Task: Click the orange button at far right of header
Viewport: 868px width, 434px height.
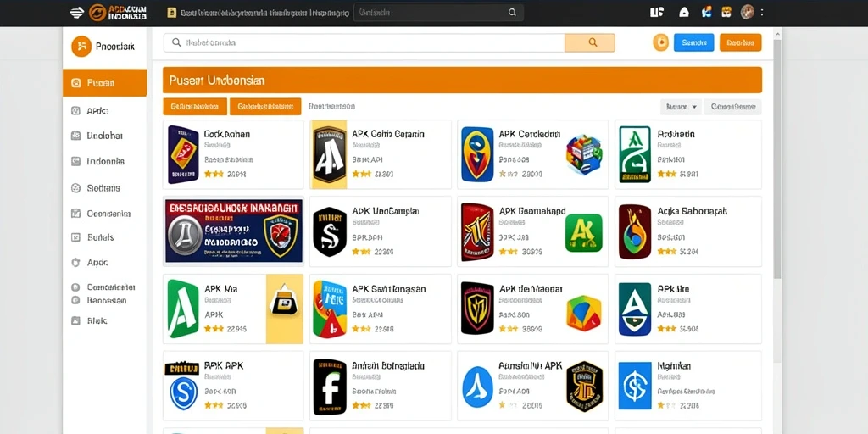Action: click(740, 42)
